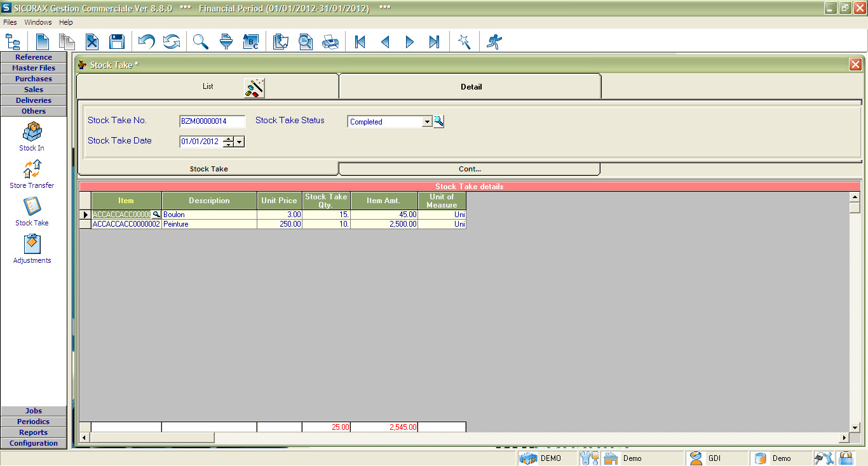The height and width of the screenshot is (466, 868).
Task: Click the Configuration sidebar button
Action: (34, 443)
